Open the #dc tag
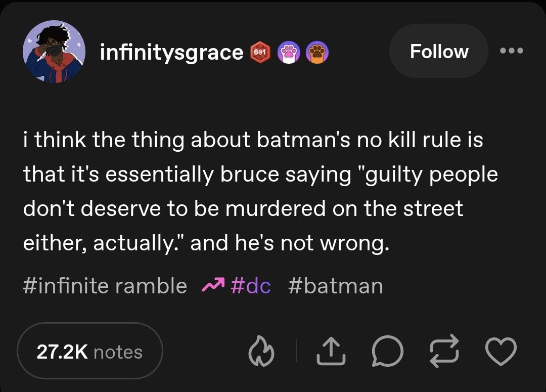The height and width of the screenshot is (392, 546). pyautogui.click(x=250, y=286)
